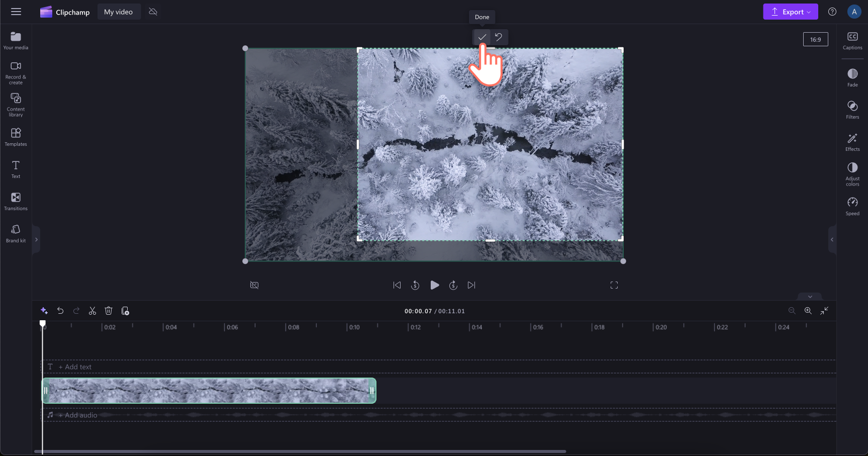868x456 pixels.
Task: Click the crop bottom edge handle
Action: click(x=490, y=240)
